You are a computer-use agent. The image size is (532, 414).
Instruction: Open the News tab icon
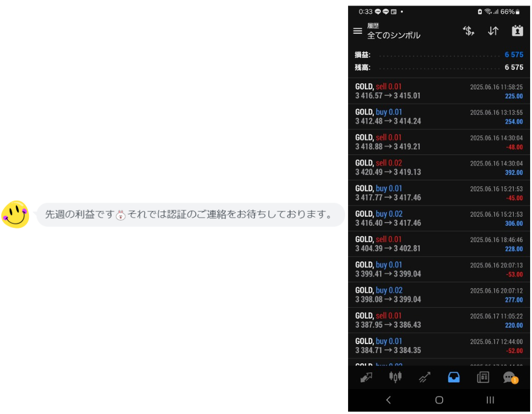[x=483, y=377]
